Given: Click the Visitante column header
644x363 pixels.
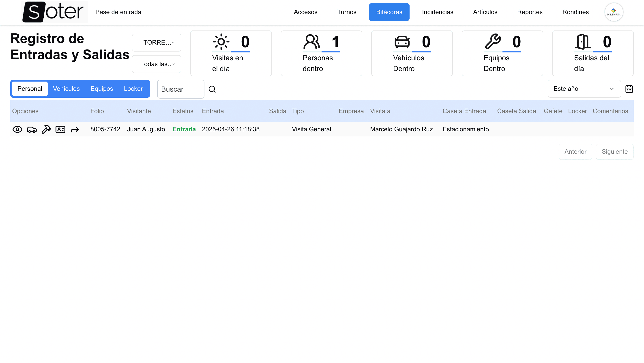Looking at the screenshot, I should click(139, 111).
